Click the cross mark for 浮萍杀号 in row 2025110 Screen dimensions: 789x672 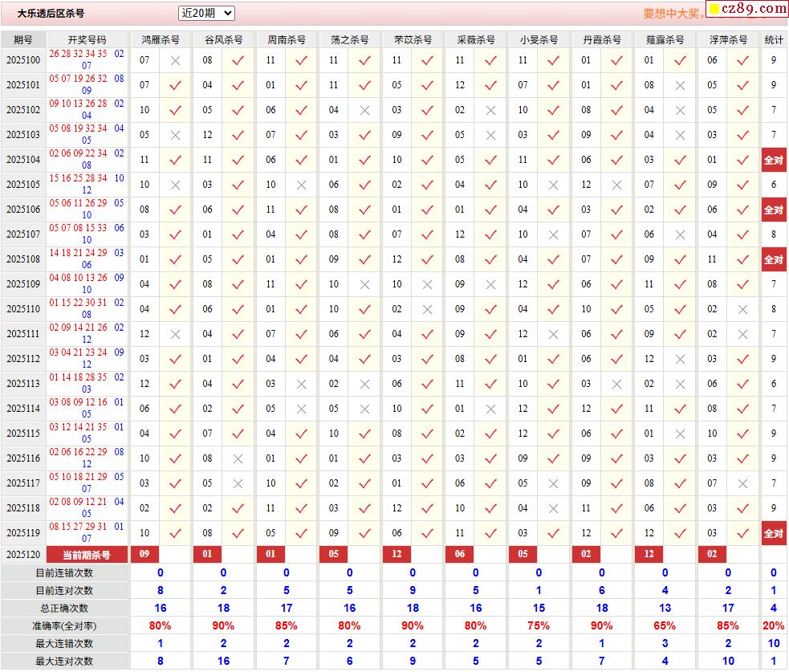tap(742, 309)
